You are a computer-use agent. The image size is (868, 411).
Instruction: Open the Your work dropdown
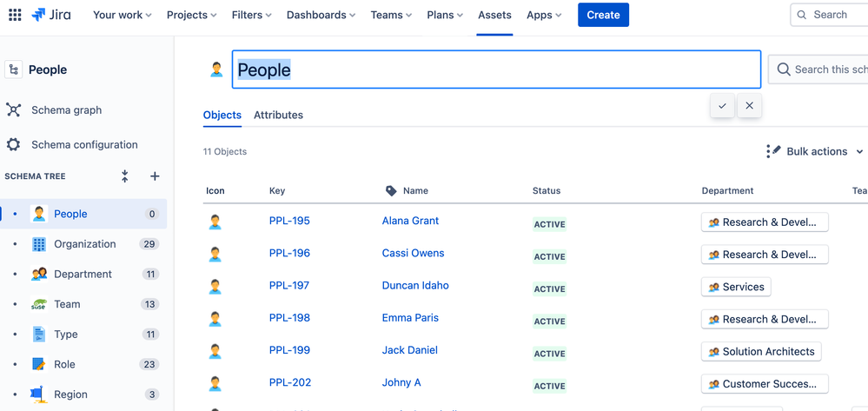tap(122, 15)
